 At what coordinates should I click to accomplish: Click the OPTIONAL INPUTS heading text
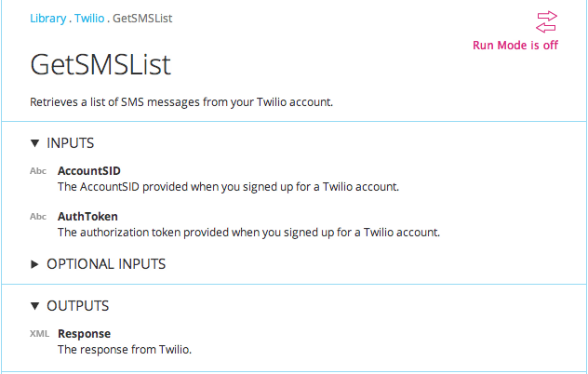point(106,264)
